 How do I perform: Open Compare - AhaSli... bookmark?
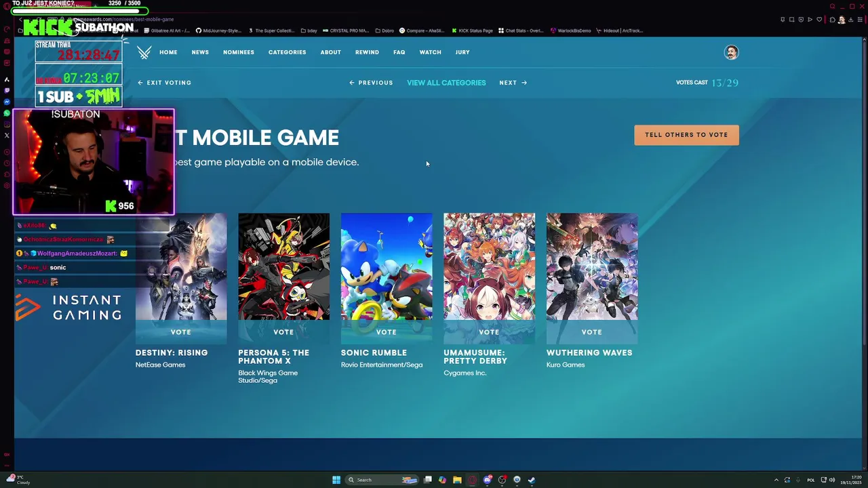422,30
